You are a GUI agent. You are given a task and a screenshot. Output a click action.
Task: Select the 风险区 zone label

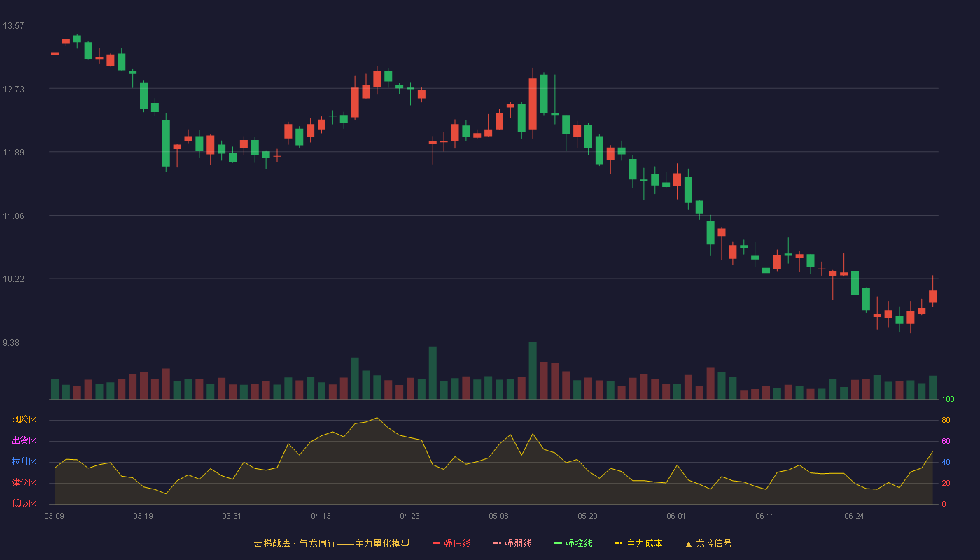tap(24, 420)
